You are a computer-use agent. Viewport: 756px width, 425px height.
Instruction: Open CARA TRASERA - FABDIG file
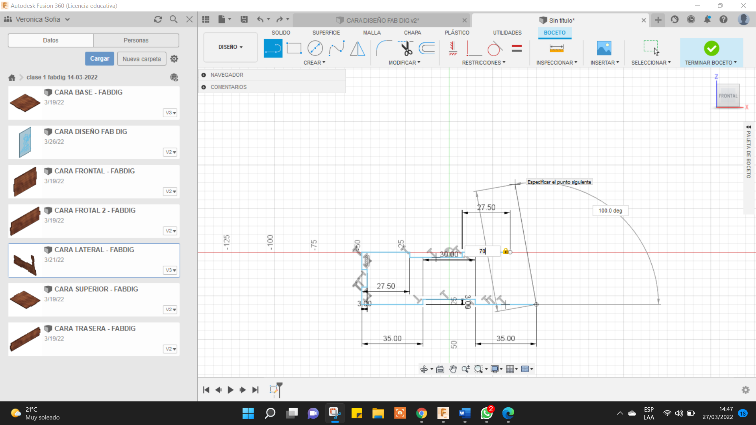(x=94, y=339)
